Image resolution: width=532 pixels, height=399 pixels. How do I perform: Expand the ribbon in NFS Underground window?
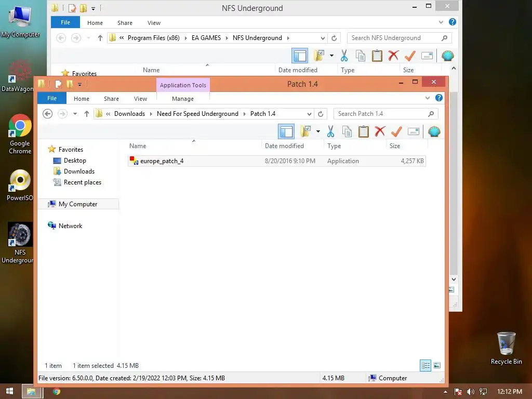tap(441, 22)
